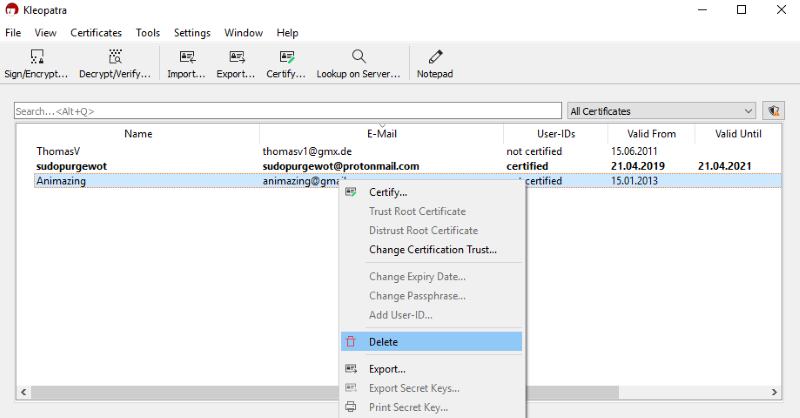800x418 pixels.
Task: Maximize the Kleopatra window
Action: (x=741, y=10)
